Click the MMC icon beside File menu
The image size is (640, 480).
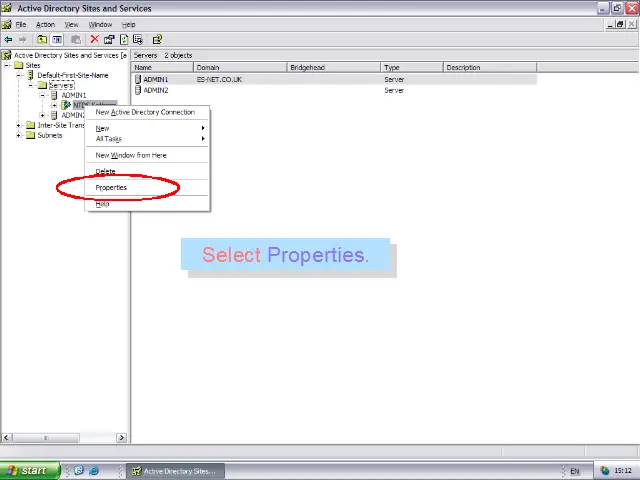click(7, 24)
